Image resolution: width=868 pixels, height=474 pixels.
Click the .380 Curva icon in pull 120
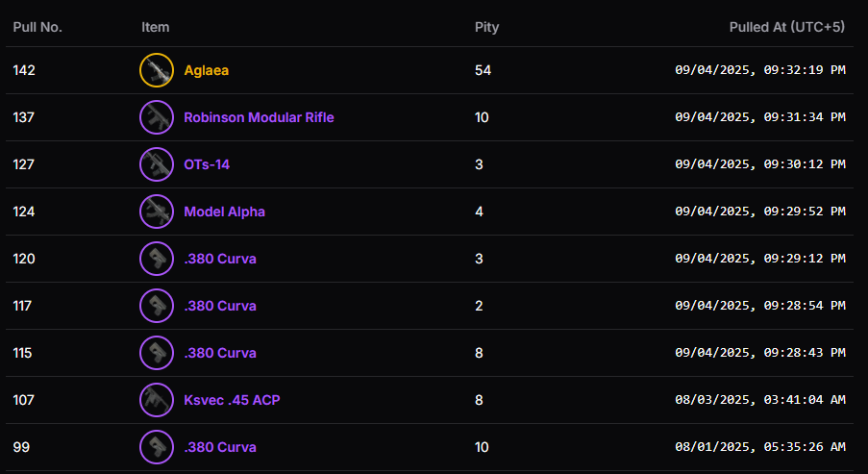coord(156,259)
